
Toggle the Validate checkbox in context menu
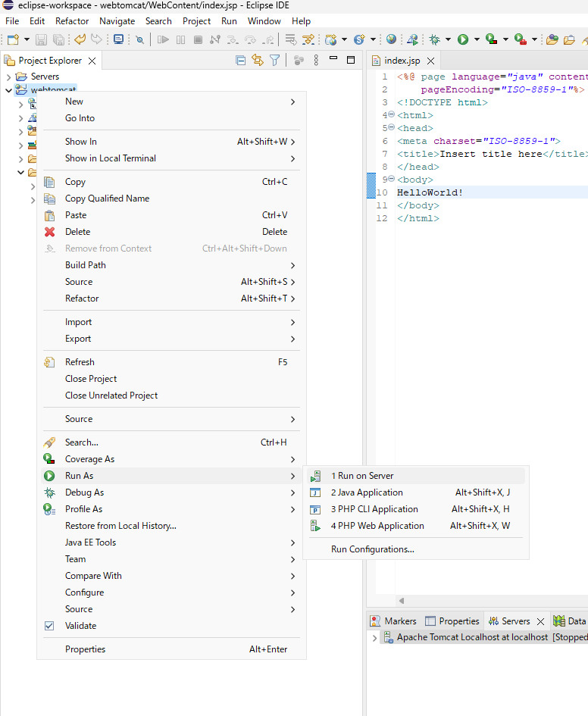(50, 626)
